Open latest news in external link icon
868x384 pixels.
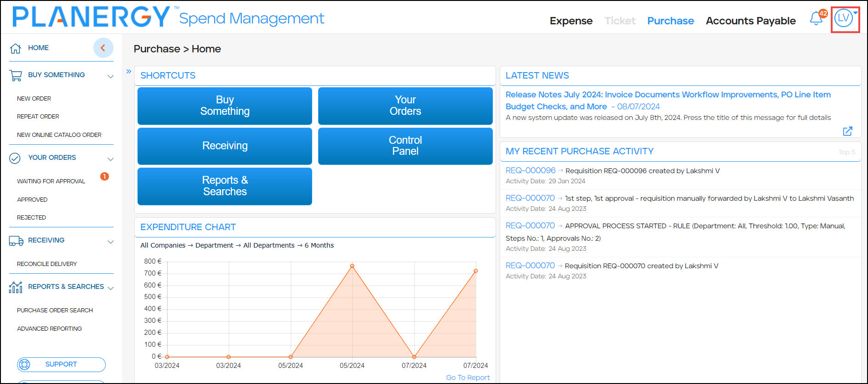point(848,131)
